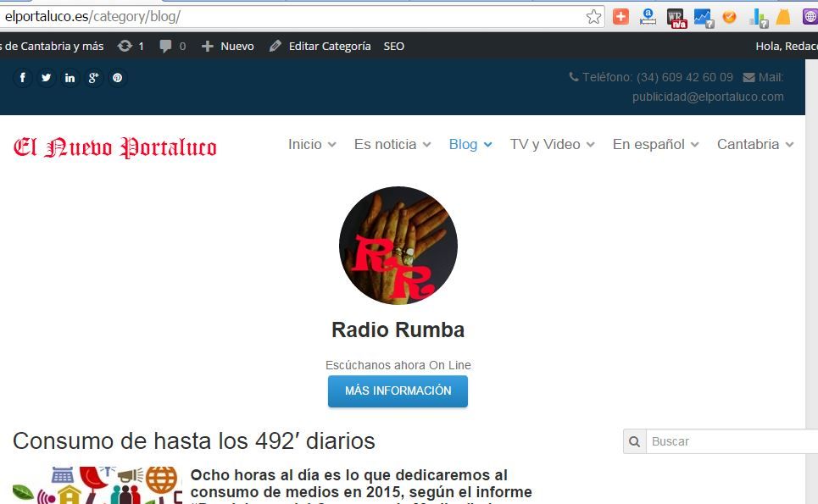The width and height of the screenshot is (818, 504).
Task: Open the purple globe extension icon
Action: (810, 17)
